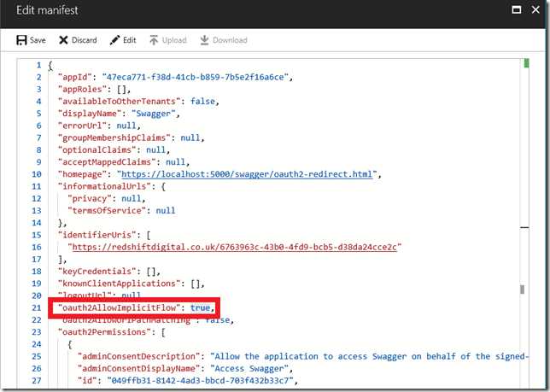
Task: Click the true value of oauth2AllowImplicitFlow
Action: pyautogui.click(x=201, y=307)
